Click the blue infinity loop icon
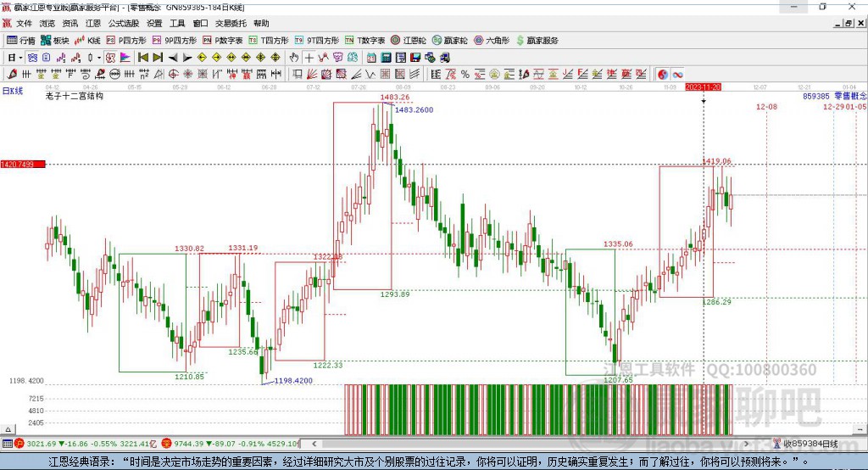Image resolution: width=868 pixels, height=470 pixels. [677, 75]
